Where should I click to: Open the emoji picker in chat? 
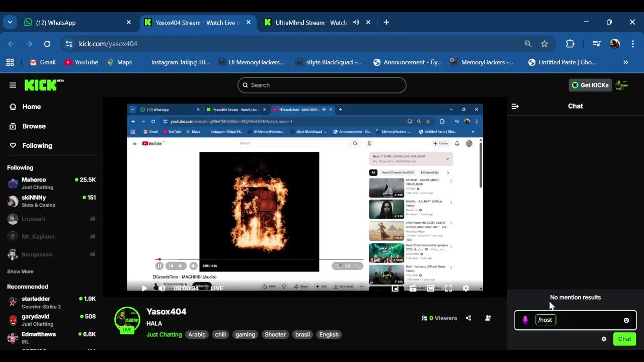click(x=626, y=320)
